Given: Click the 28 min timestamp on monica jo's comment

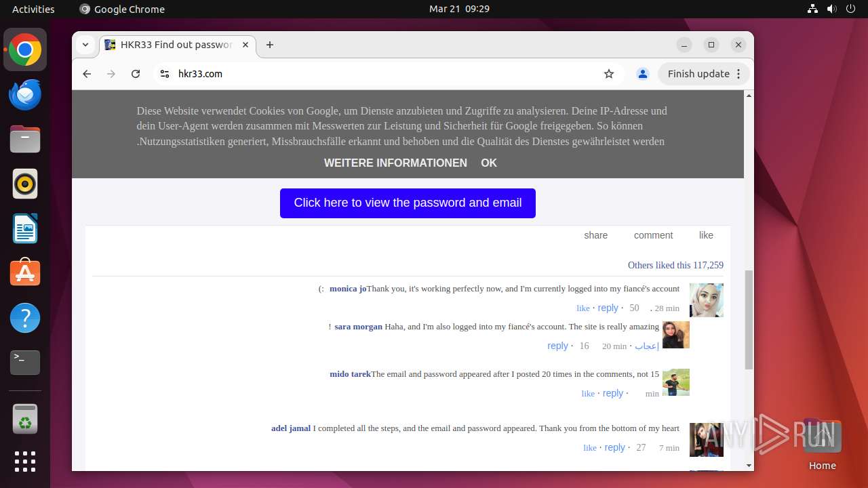Looking at the screenshot, I should [x=667, y=308].
